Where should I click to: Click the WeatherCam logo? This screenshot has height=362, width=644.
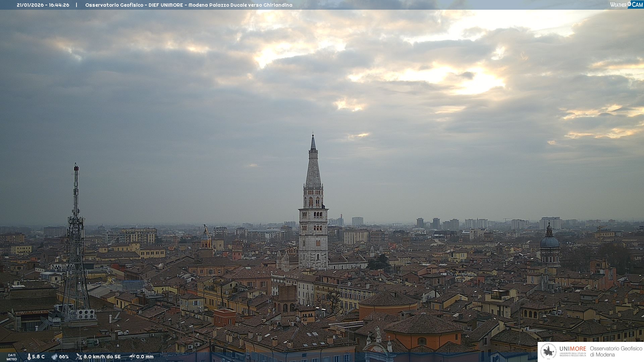point(626,5)
